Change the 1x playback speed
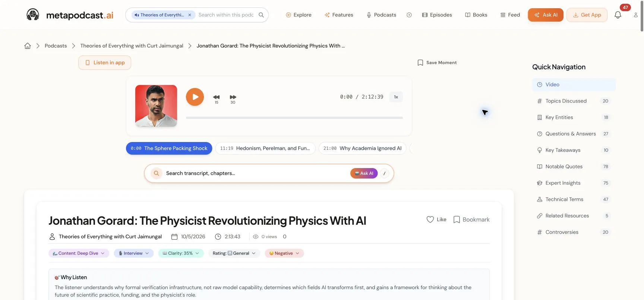 tap(396, 97)
